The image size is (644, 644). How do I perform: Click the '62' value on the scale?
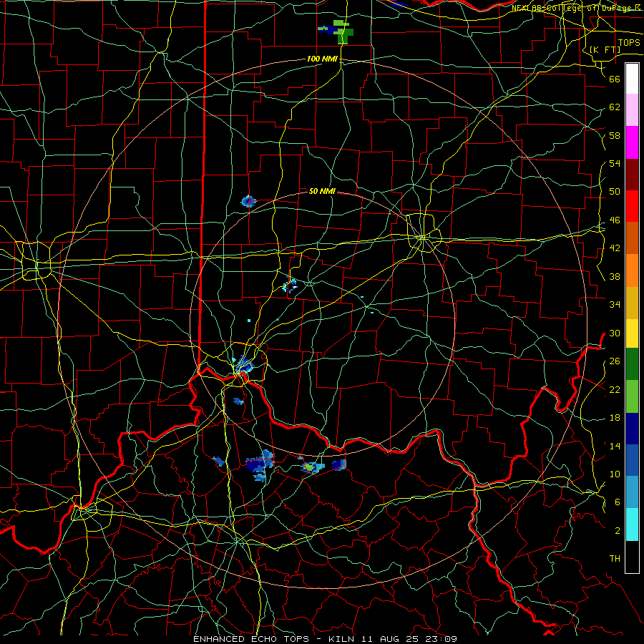[x=615, y=107]
